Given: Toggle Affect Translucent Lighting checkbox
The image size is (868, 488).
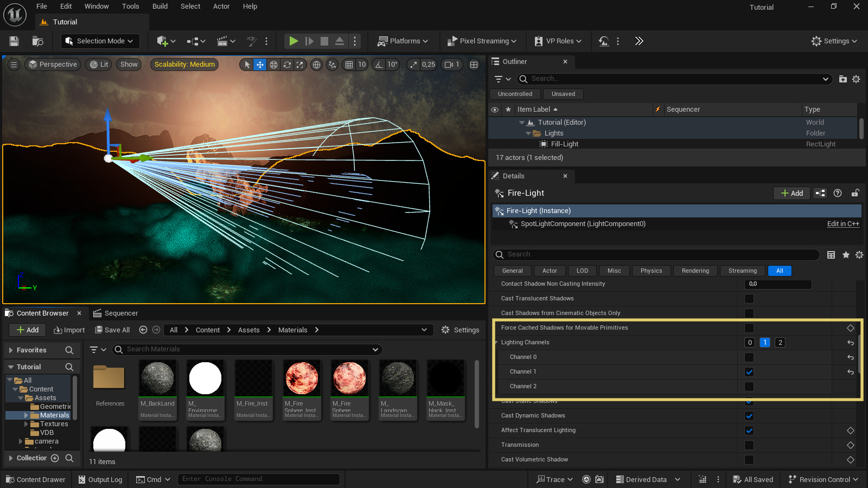Looking at the screenshot, I should pos(749,431).
